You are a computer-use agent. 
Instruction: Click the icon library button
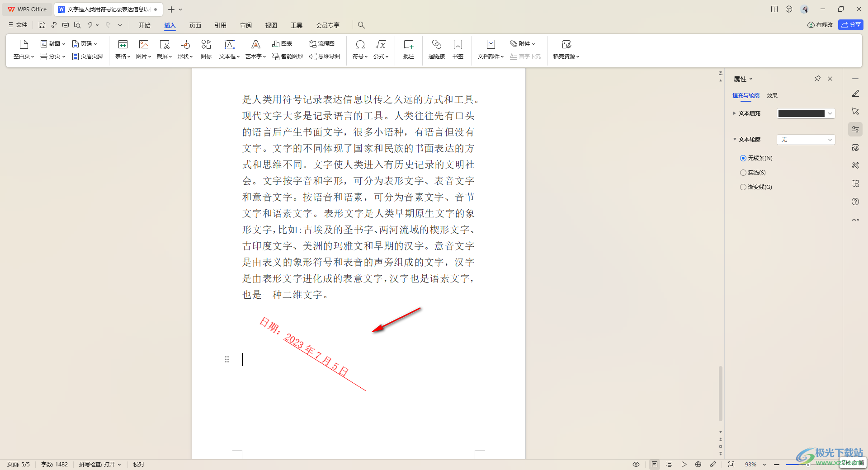tap(206, 50)
